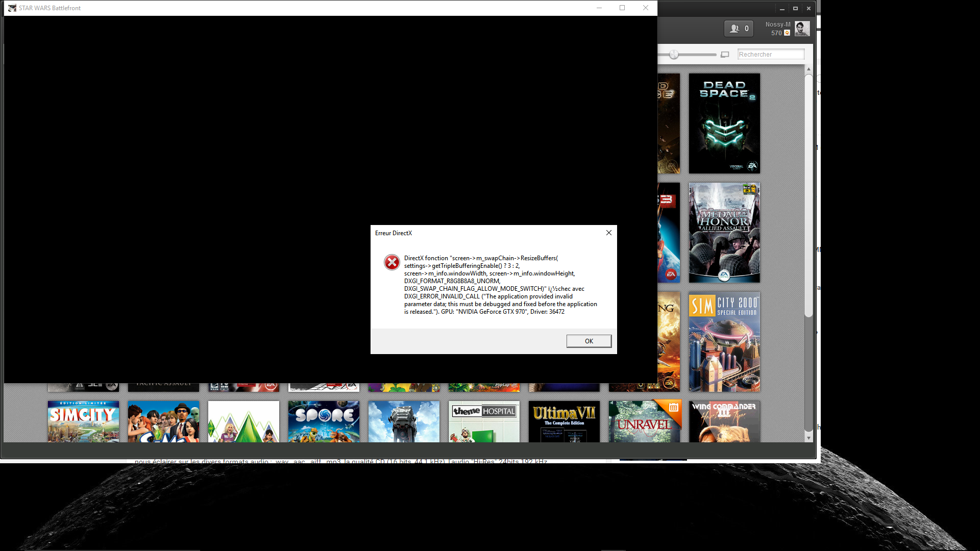Click the Erreur DirectX dialog title text
980x551 pixels.
393,233
